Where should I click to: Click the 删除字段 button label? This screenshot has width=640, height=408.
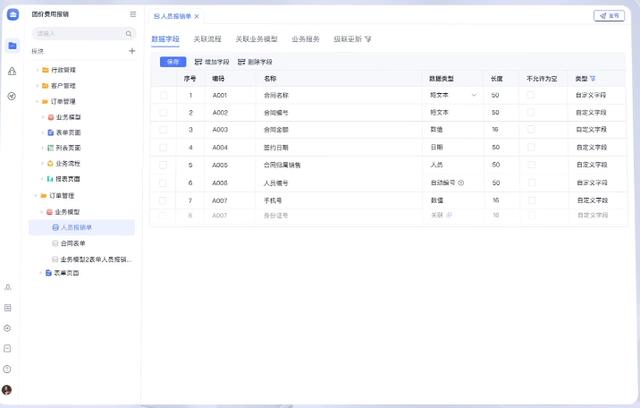(x=260, y=62)
